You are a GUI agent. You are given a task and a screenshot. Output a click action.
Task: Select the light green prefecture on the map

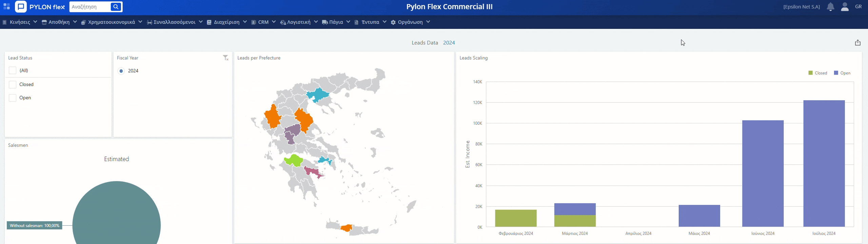(293, 160)
